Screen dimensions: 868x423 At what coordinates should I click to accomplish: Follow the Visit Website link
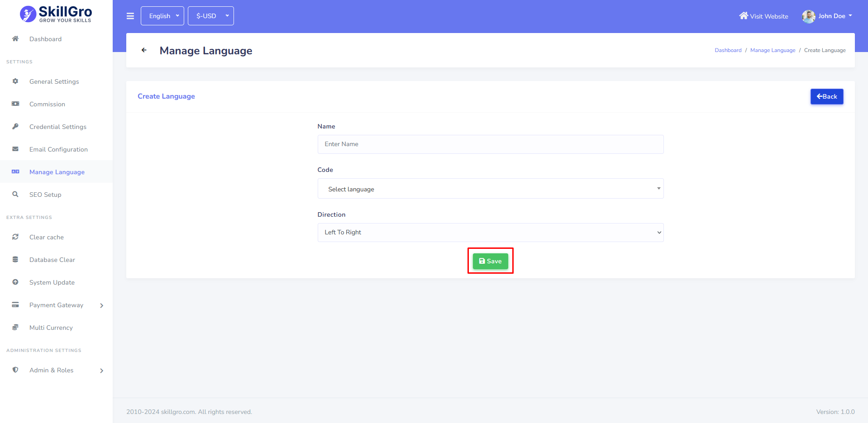click(763, 16)
